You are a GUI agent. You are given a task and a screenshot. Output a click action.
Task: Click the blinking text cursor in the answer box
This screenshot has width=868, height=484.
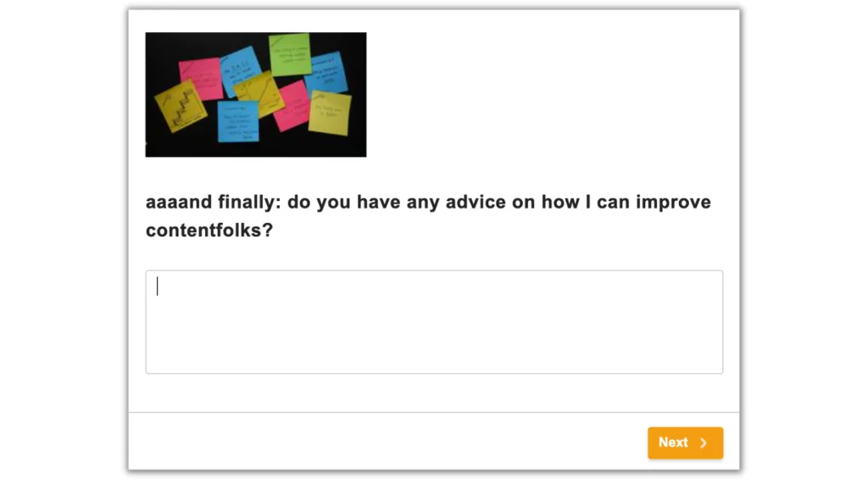pyautogui.click(x=157, y=287)
